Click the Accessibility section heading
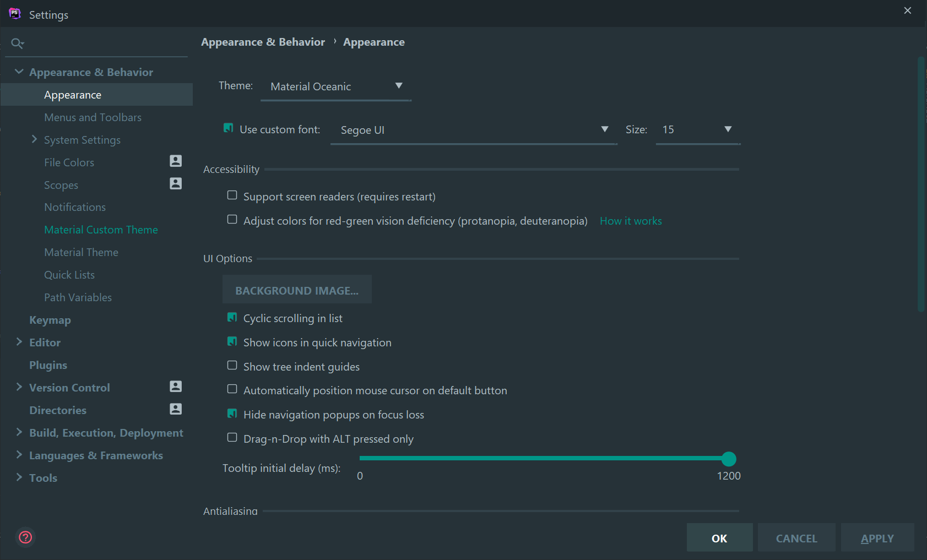The height and width of the screenshot is (560, 927). pyautogui.click(x=231, y=169)
